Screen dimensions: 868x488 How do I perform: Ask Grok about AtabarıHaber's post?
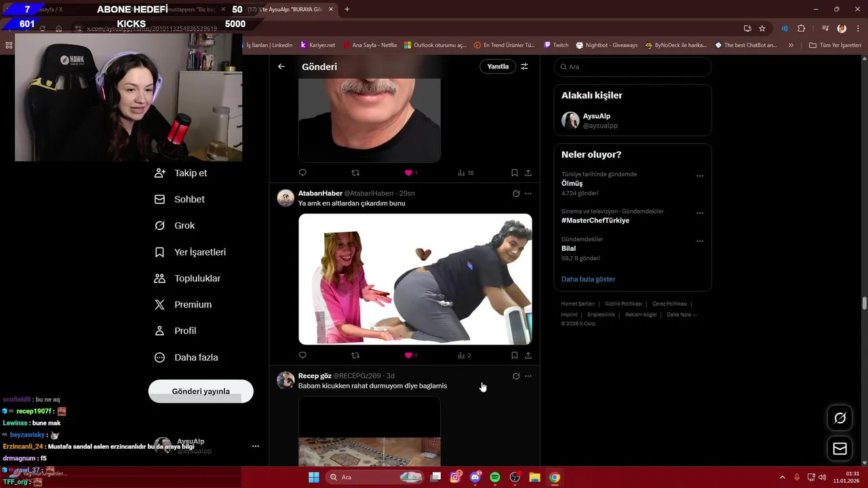coord(516,194)
